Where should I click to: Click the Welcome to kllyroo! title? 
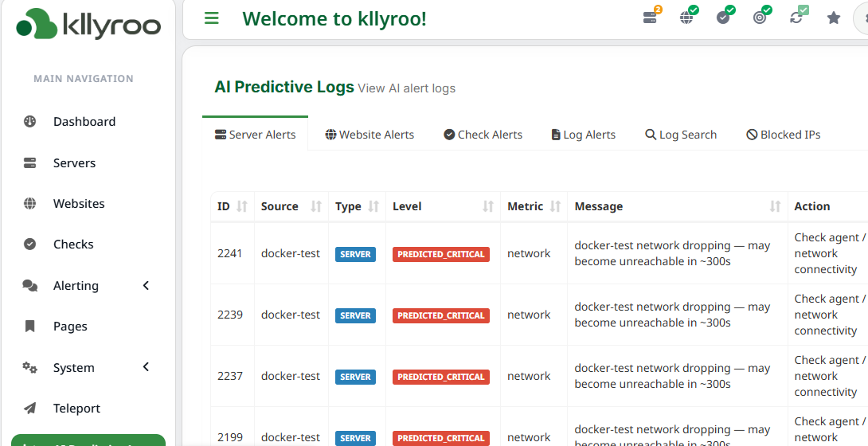pos(334,18)
